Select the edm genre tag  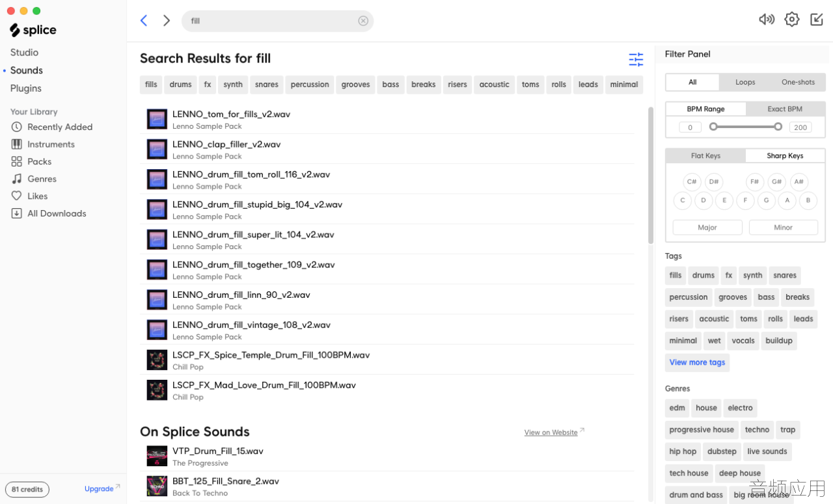[677, 408]
